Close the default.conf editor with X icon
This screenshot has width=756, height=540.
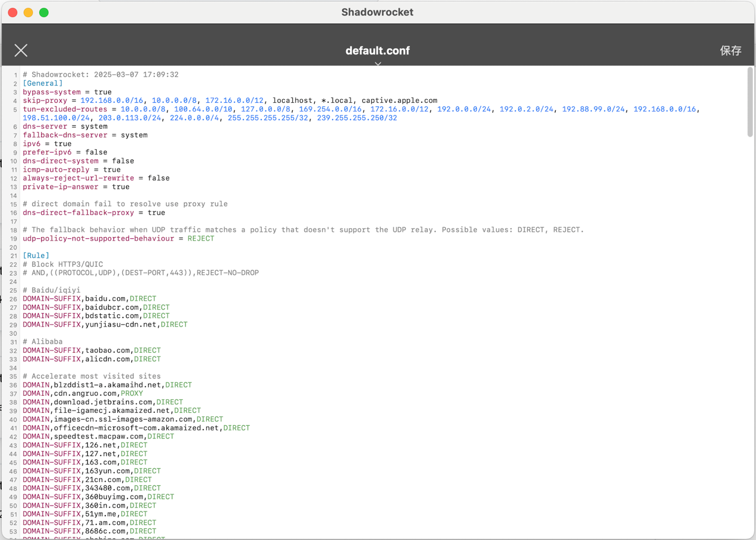[21, 50]
